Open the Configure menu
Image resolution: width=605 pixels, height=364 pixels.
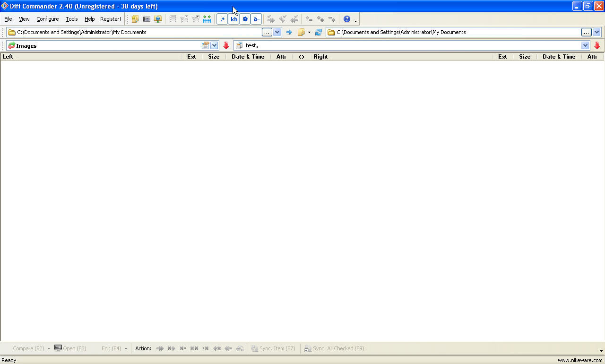click(x=48, y=19)
